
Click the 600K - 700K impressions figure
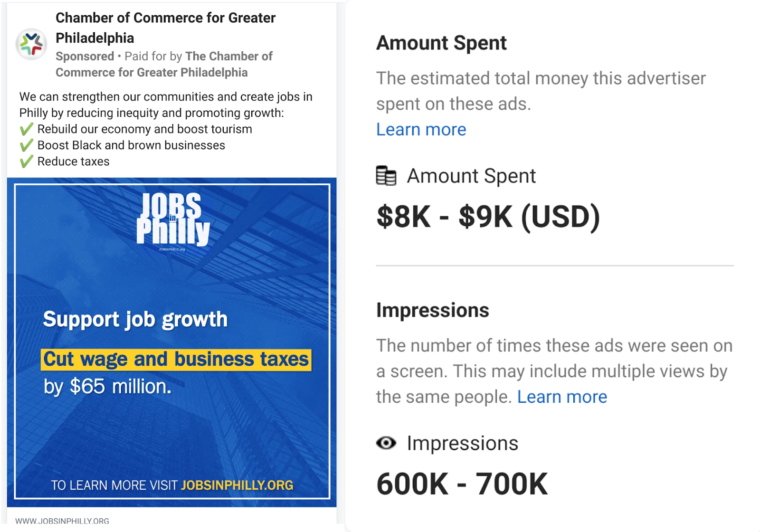pyautogui.click(x=462, y=484)
